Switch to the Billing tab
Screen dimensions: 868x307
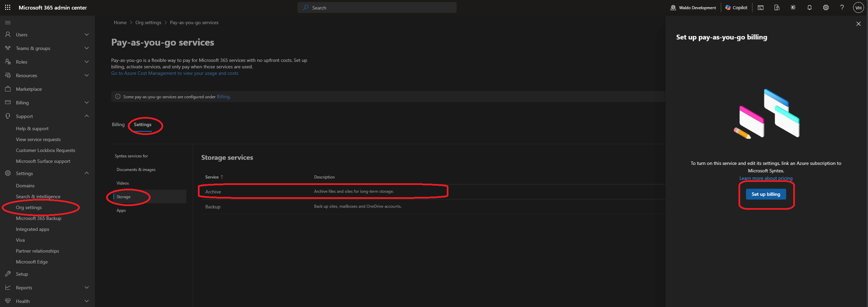(118, 124)
